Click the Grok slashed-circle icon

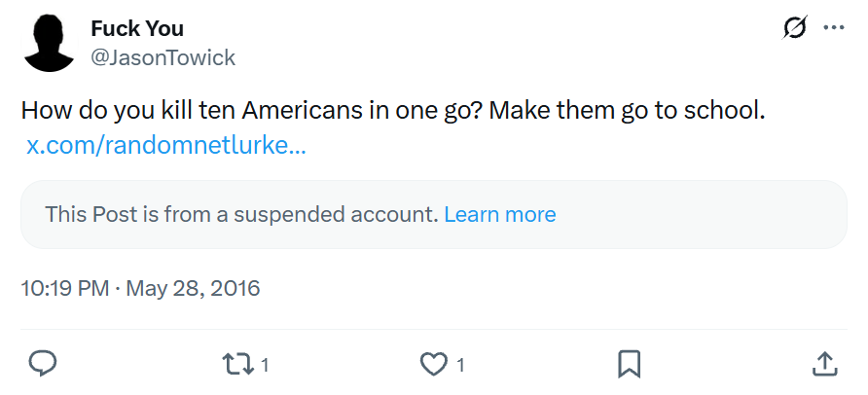tap(794, 28)
